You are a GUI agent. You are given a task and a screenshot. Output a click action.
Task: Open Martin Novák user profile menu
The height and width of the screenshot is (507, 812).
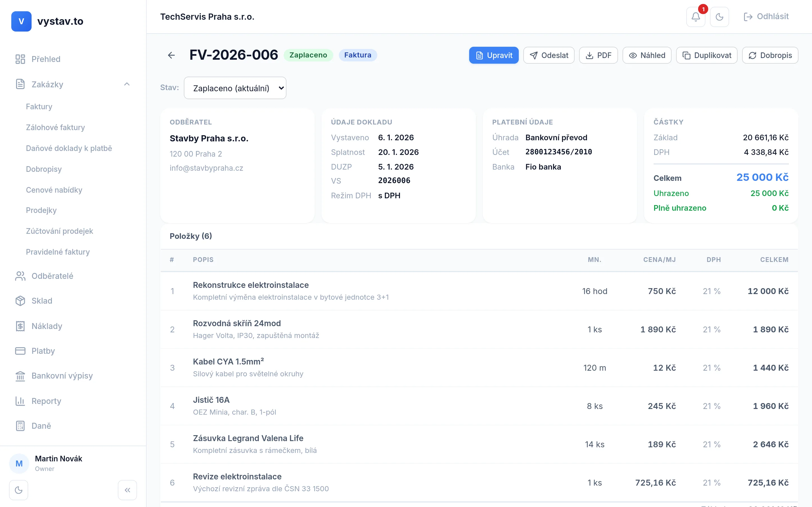tap(58, 463)
